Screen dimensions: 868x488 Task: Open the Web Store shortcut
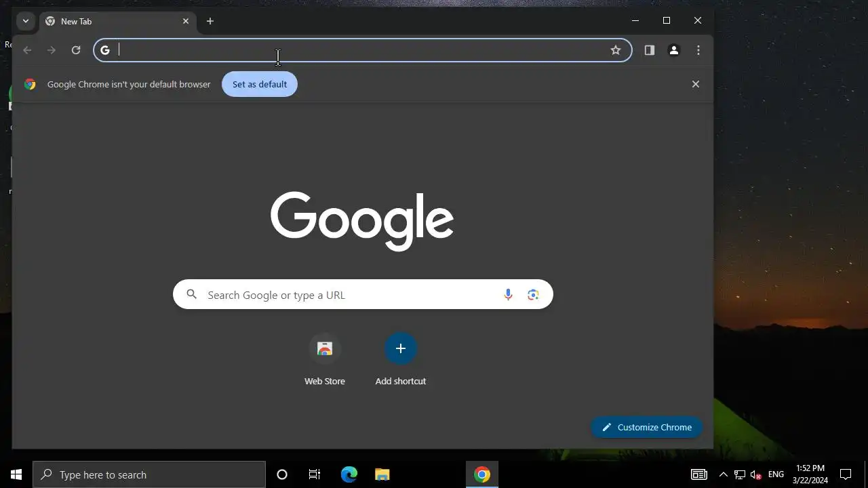325,359
